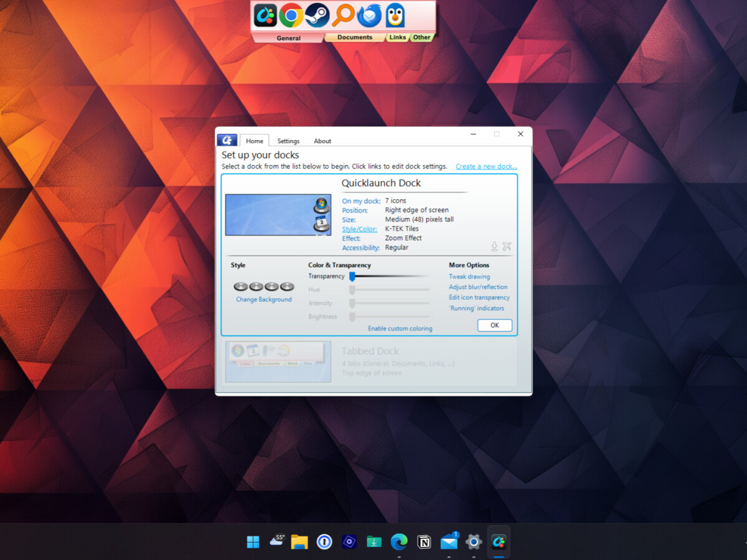Click the Style/Color link
Image resolution: width=747 pixels, height=560 pixels.
point(360,229)
